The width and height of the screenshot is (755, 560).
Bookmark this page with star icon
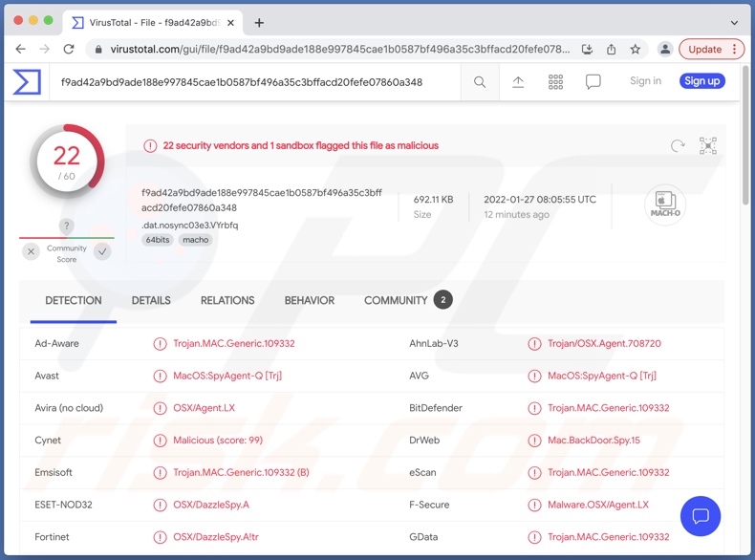point(635,49)
